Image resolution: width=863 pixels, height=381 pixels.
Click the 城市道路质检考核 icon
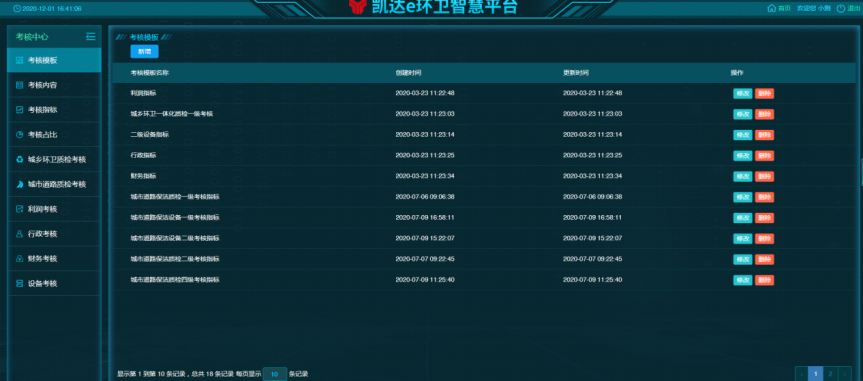[20, 184]
